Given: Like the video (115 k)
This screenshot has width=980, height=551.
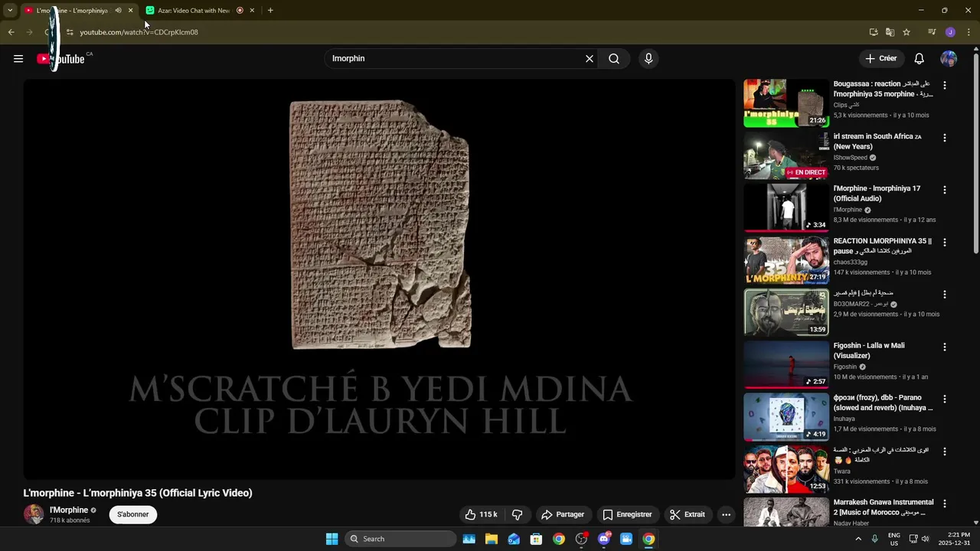Looking at the screenshot, I should (482, 514).
